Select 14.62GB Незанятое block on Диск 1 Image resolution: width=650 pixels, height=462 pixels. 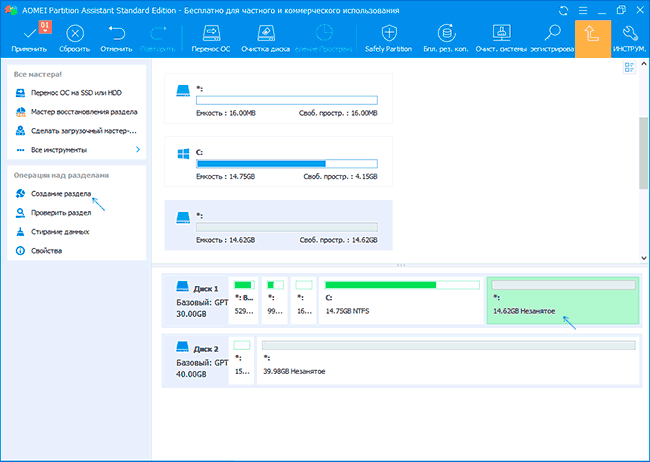pyautogui.click(x=563, y=301)
